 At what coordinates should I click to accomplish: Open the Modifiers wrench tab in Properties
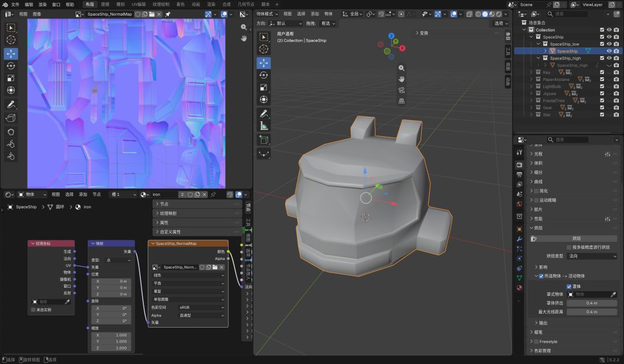519,239
